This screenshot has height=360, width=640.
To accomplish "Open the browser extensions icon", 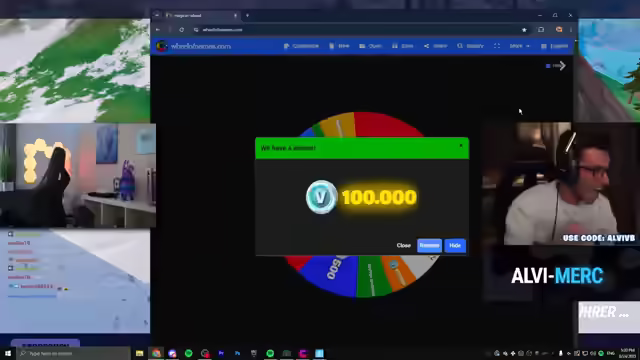I will 541,30.
